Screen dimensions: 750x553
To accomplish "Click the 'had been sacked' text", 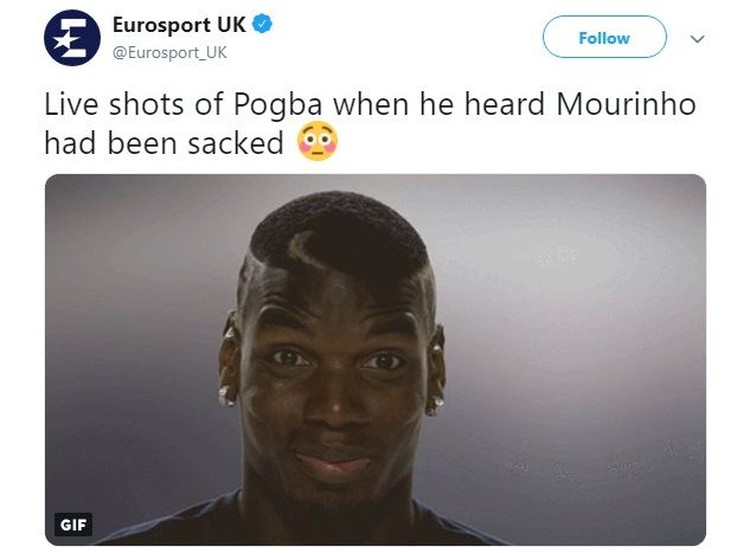I will pyautogui.click(x=164, y=143).
